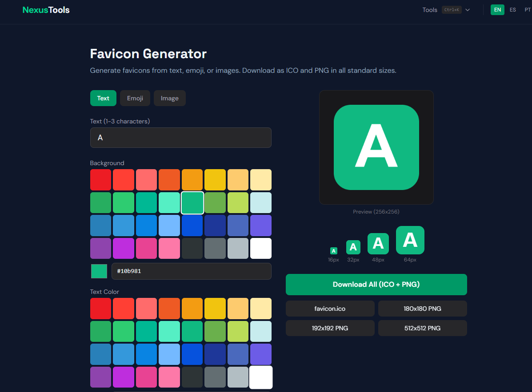Pick the royal blue background swatch
The height and width of the screenshot is (392, 532).
point(192,226)
